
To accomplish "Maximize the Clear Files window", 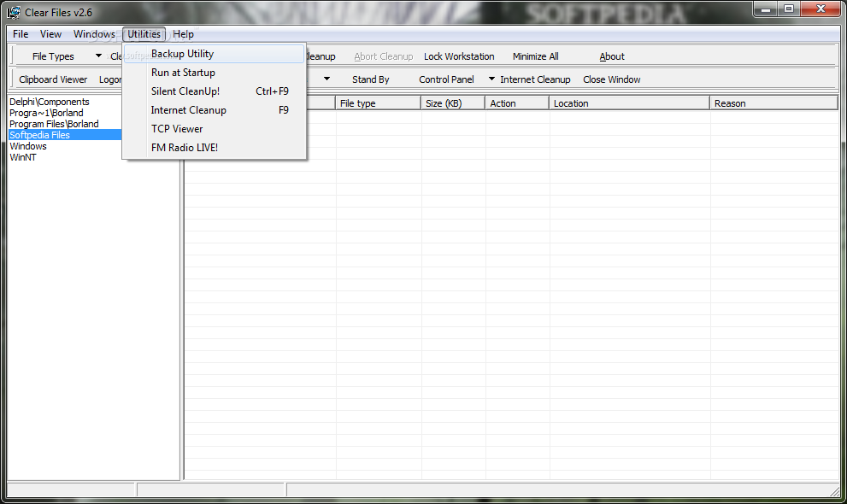I will (789, 9).
